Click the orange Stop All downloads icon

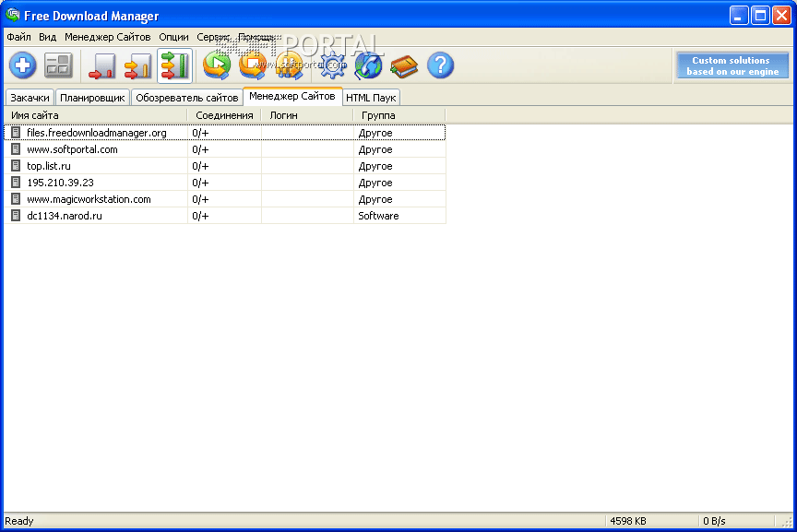(253, 66)
